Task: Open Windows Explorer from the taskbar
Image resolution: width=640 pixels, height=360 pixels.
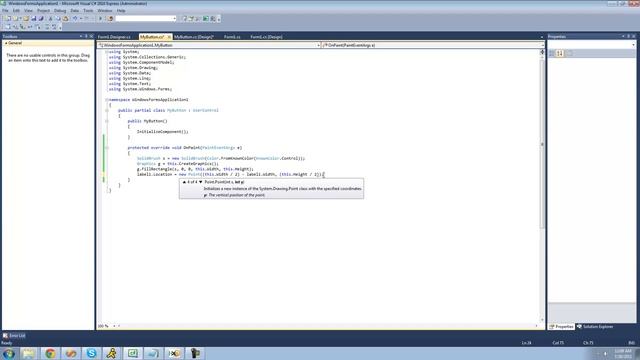Action: point(29,353)
